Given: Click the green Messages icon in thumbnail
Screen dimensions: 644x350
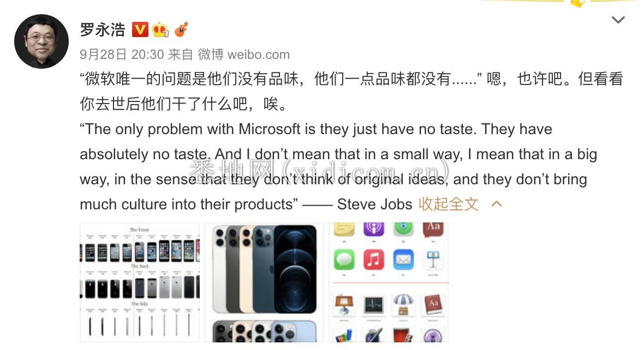Looking at the screenshot, I should [344, 260].
